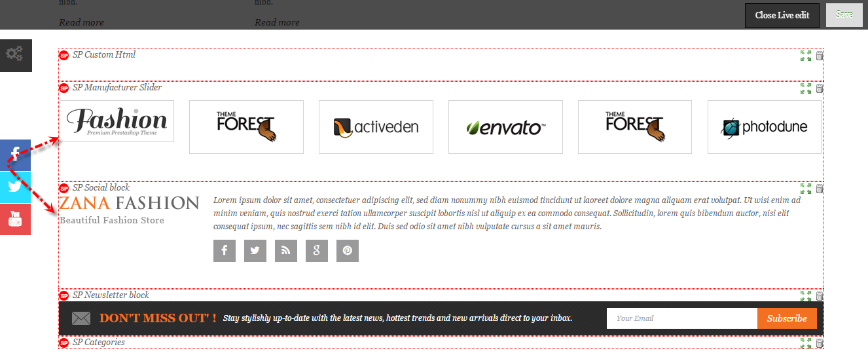
Task: Click the Stay stylishly up-to-date newsletter text
Action: (398, 318)
